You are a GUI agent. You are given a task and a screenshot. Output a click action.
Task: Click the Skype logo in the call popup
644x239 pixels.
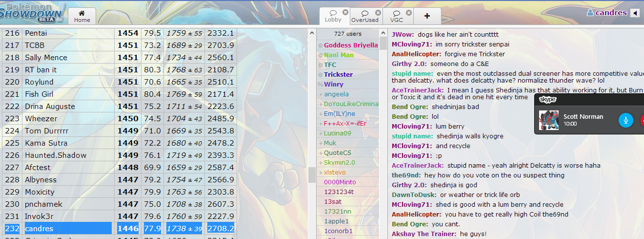point(548,100)
